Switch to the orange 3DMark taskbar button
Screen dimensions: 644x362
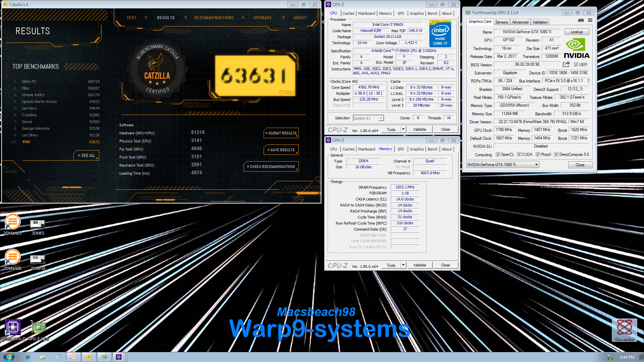(73, 357)
